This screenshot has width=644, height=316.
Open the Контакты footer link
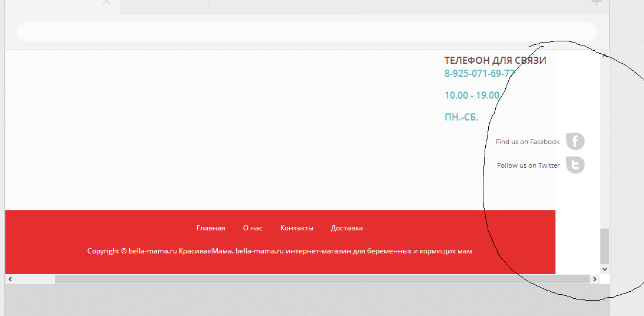tap(296, 227)
